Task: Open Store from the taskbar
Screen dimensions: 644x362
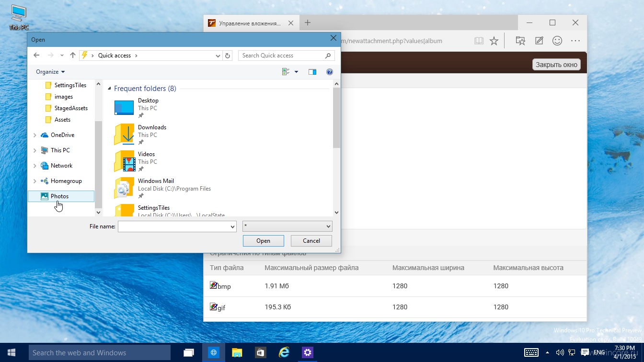Action: pos(260,353)
